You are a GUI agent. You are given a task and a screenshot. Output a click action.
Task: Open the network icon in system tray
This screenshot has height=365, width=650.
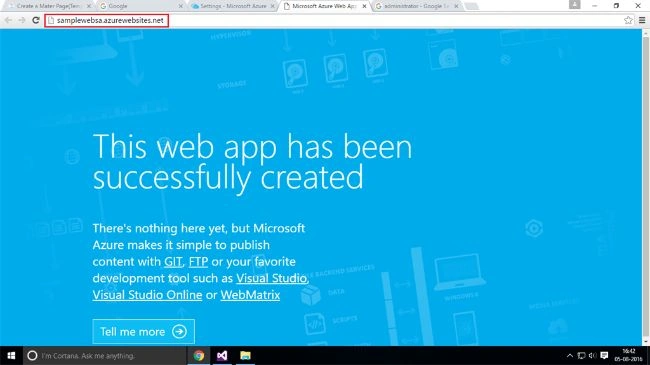[x=581, y=355]
